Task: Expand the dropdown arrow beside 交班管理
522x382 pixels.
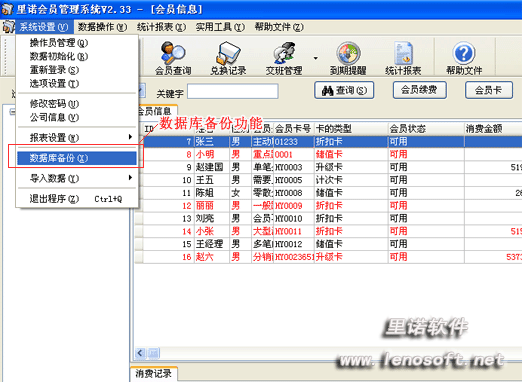Action: pyautogui.click(x=315, y=58)
